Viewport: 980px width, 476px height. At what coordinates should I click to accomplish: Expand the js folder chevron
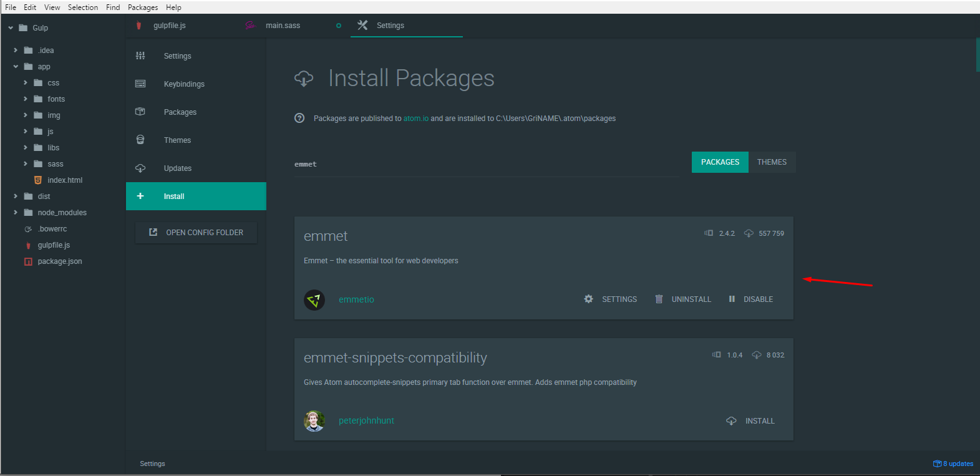[26, 131]
